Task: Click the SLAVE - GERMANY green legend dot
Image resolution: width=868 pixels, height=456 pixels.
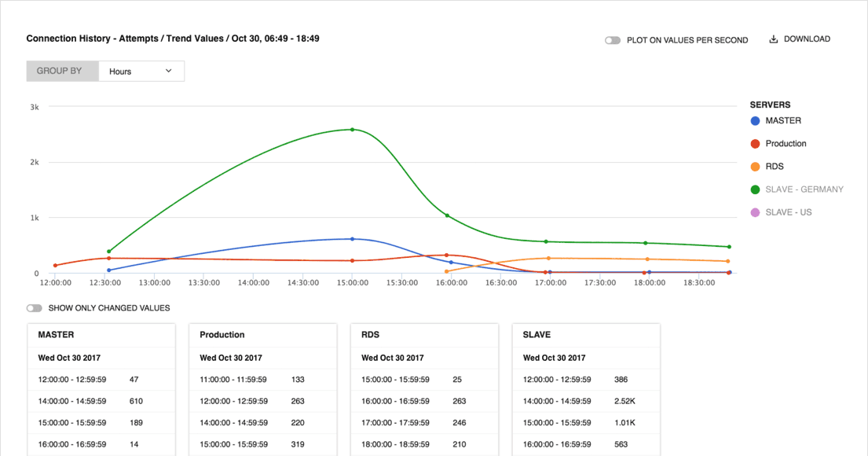Action: tap(755, 189)
